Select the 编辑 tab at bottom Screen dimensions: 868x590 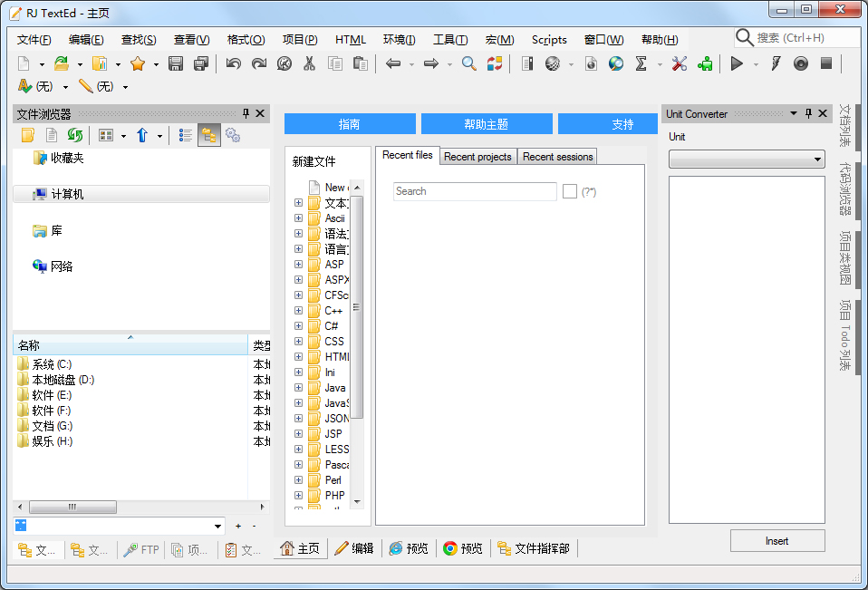[x=354, y=548]
